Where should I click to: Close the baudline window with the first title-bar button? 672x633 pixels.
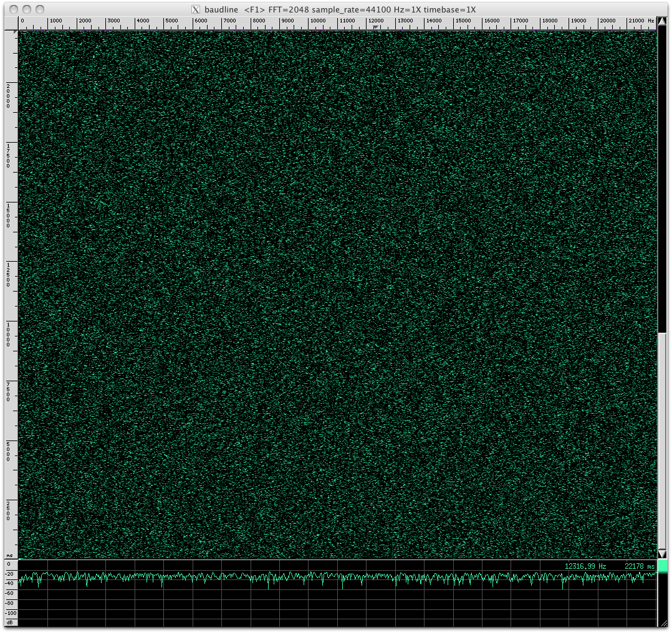[x=14, y=9]
